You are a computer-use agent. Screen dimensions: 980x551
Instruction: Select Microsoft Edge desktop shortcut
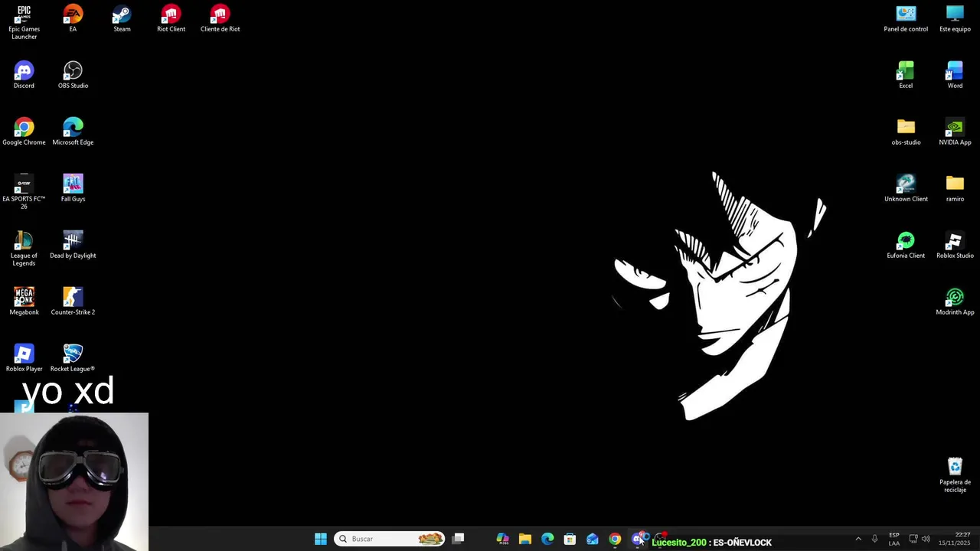coord(73,132)
